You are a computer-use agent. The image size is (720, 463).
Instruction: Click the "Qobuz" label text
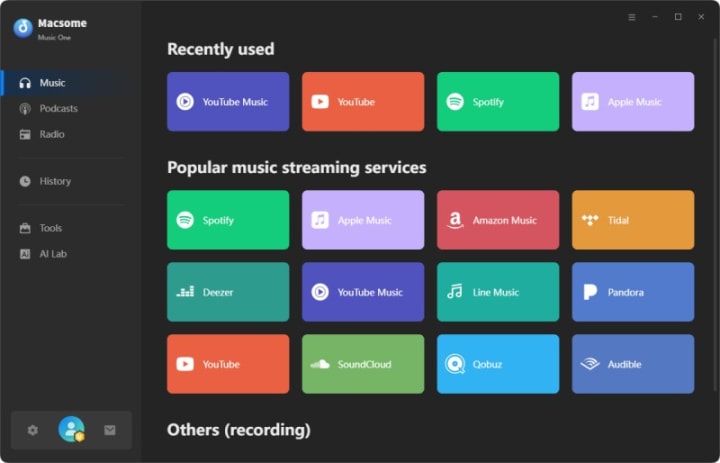tap(488, 365)
